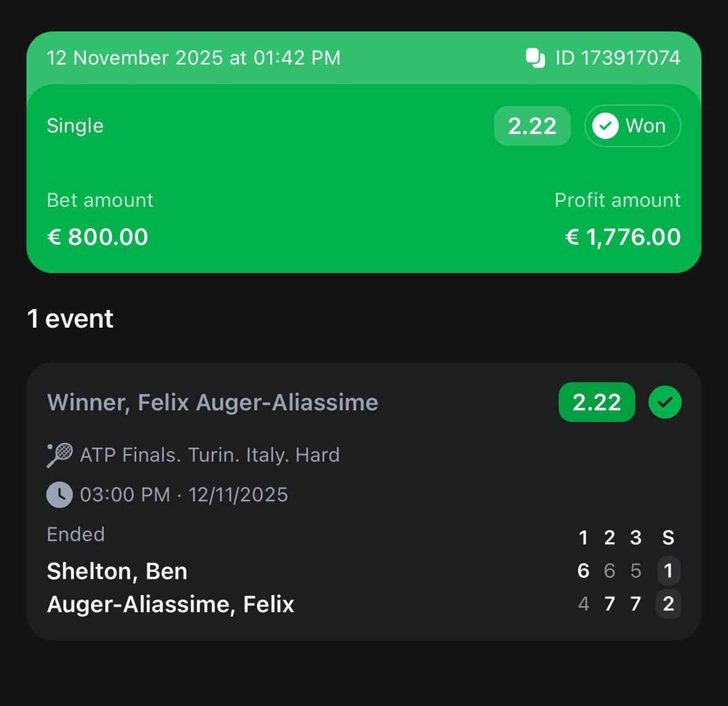
Task: Click the 1 event heading
Action: click(x=71, y=319)
